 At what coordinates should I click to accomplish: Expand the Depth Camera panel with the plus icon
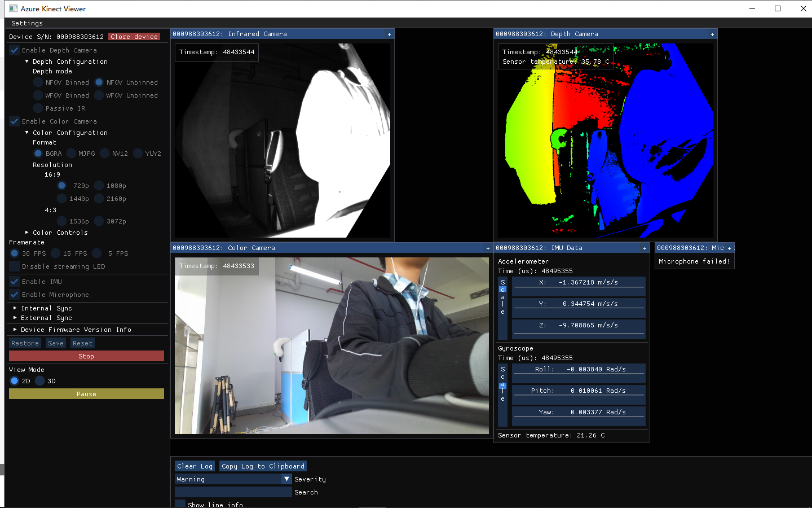712,34
